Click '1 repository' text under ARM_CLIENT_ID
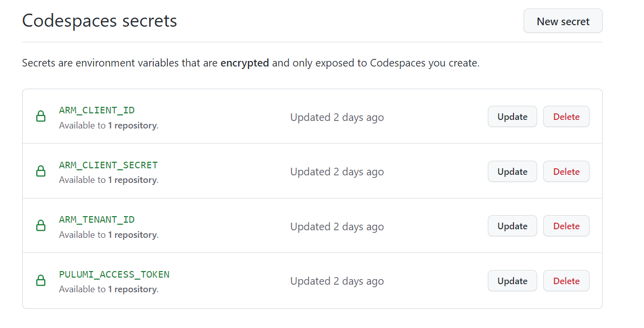The height and width of the screenshot is (328, 644). [x=132, y=125]
